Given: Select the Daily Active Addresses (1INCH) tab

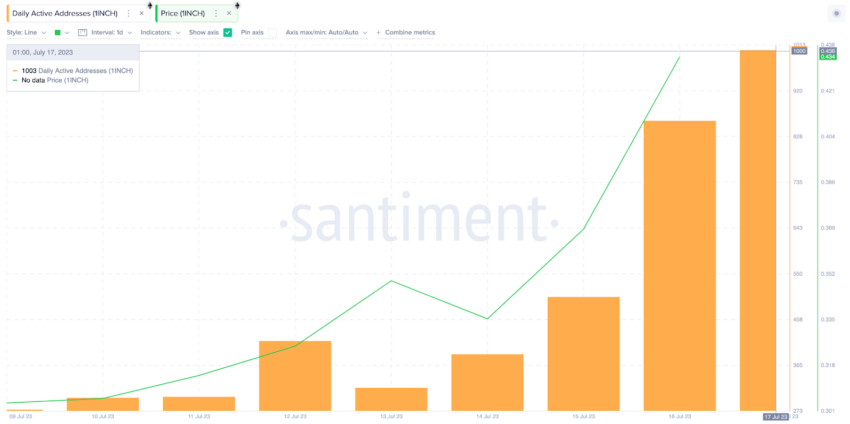Looking at the screenshot, I should pyautogui.click(x=65, y=13).
